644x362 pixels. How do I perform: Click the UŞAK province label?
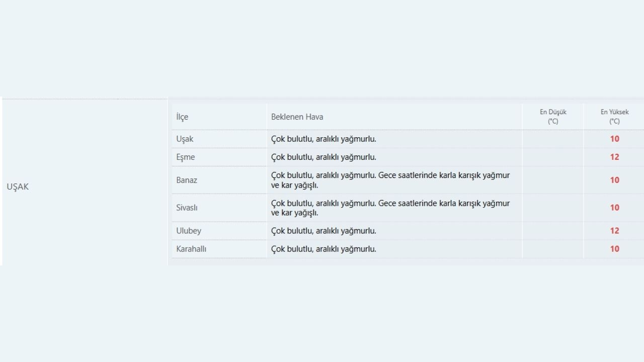pos(18,187)
